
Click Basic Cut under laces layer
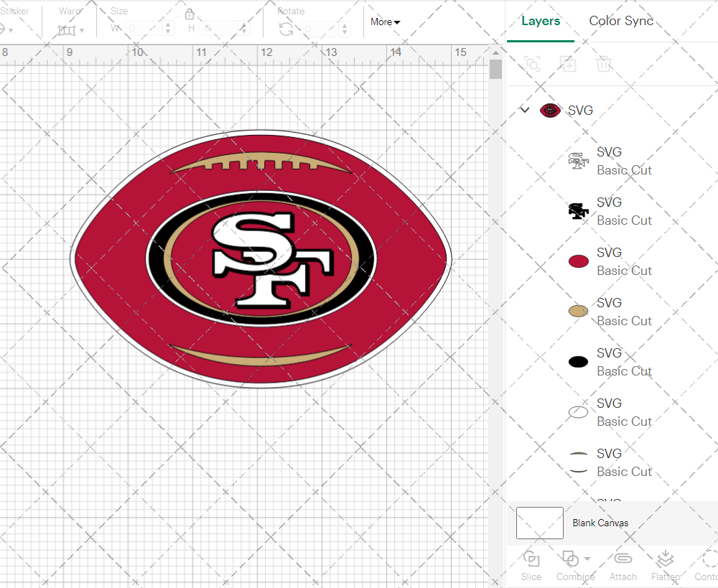pyautogui.click(x=624, y=472)
